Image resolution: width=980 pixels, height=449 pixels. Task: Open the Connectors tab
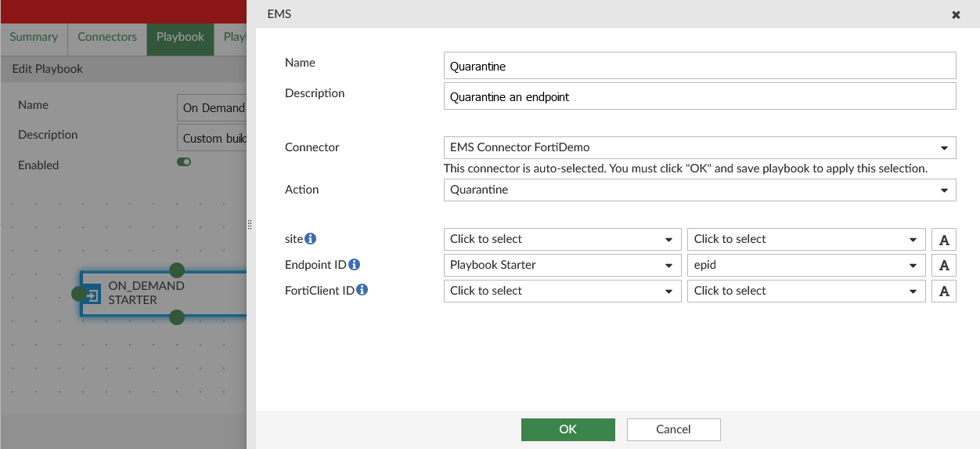107,37
